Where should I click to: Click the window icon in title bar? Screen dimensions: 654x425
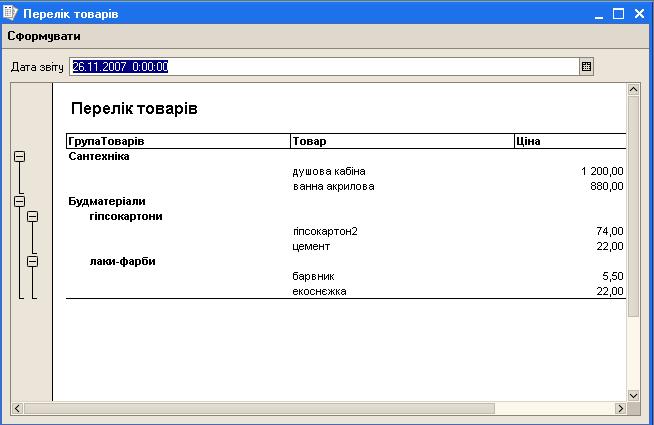10,13
